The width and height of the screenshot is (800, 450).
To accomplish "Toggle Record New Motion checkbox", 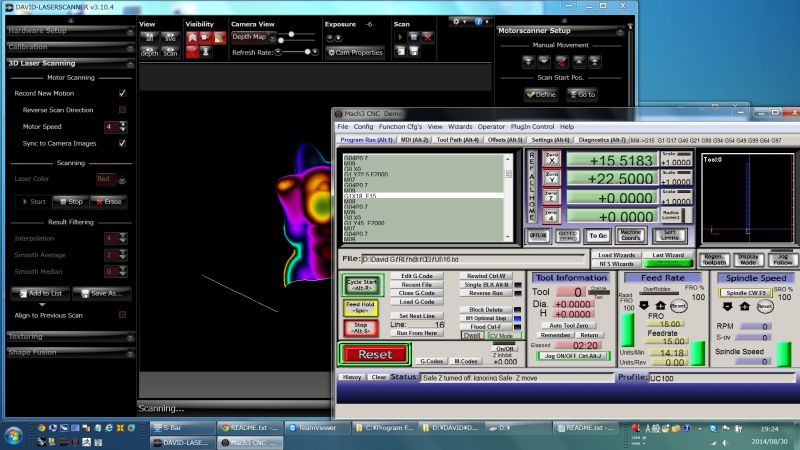I will pyautogui.click(x=122, y=93).
